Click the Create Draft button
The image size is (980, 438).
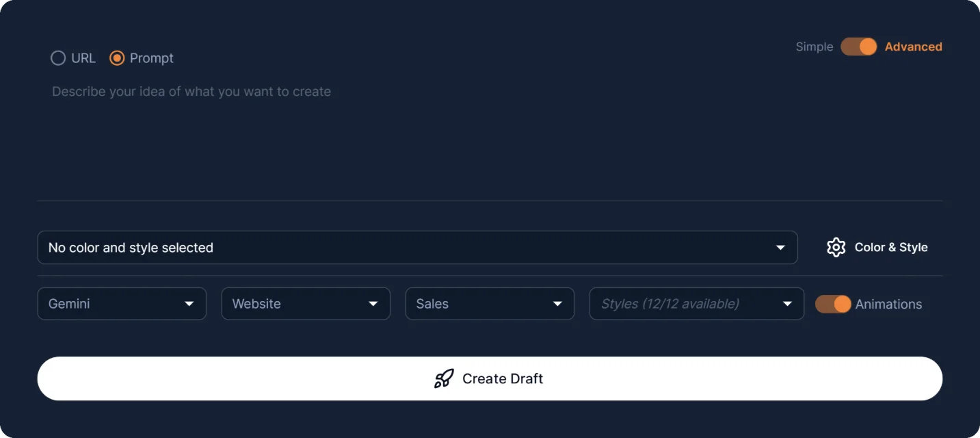tap(490, 378)
